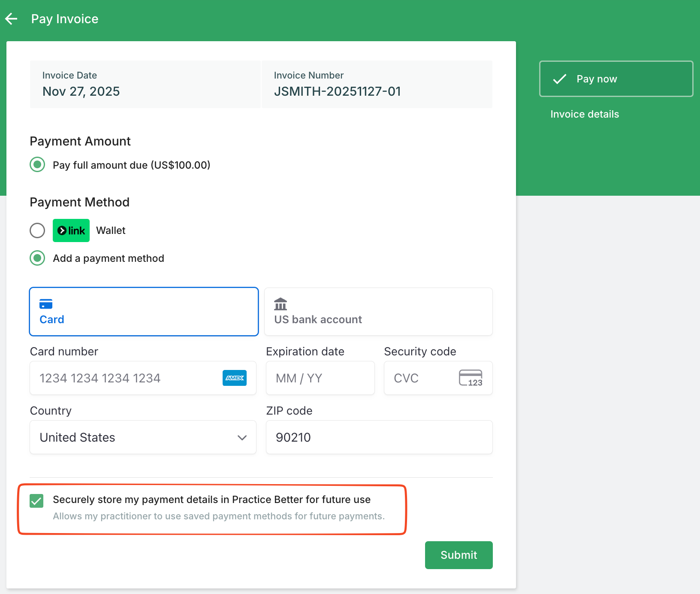Select Add a payment method radio

[x=37, y=258]
